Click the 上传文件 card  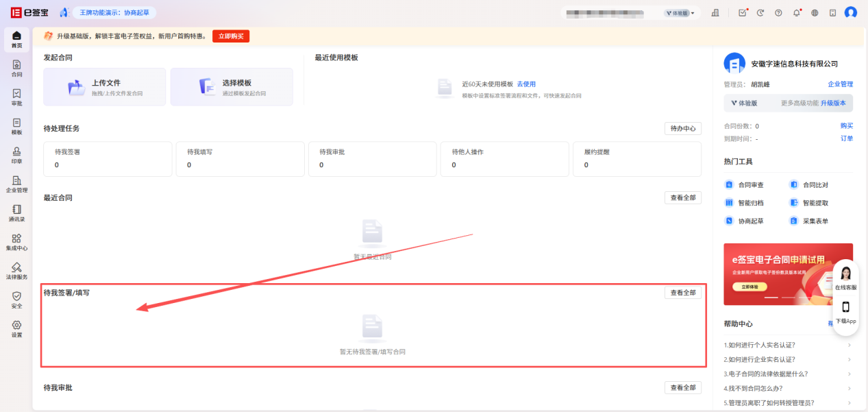105,87
